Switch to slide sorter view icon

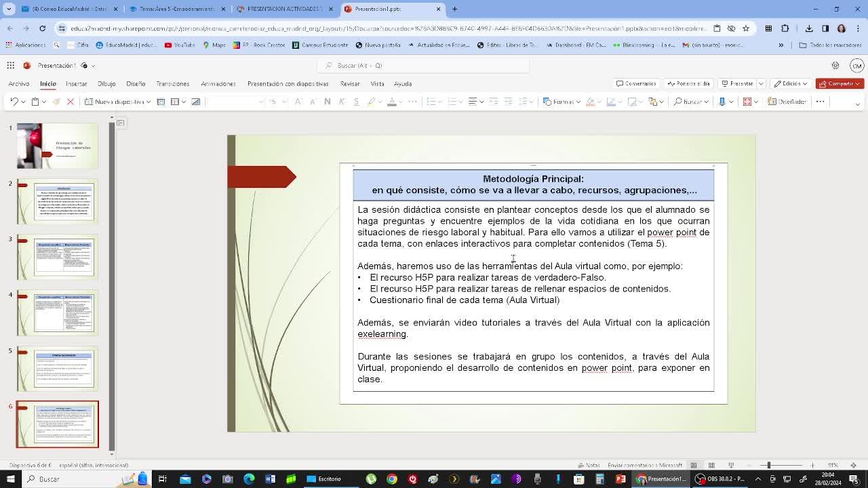(x=711, y=466)
